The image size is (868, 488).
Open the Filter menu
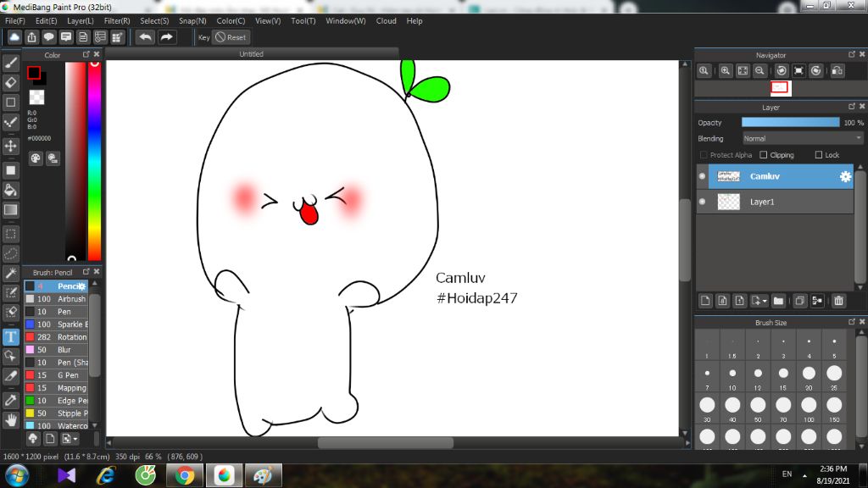[117, 21]
